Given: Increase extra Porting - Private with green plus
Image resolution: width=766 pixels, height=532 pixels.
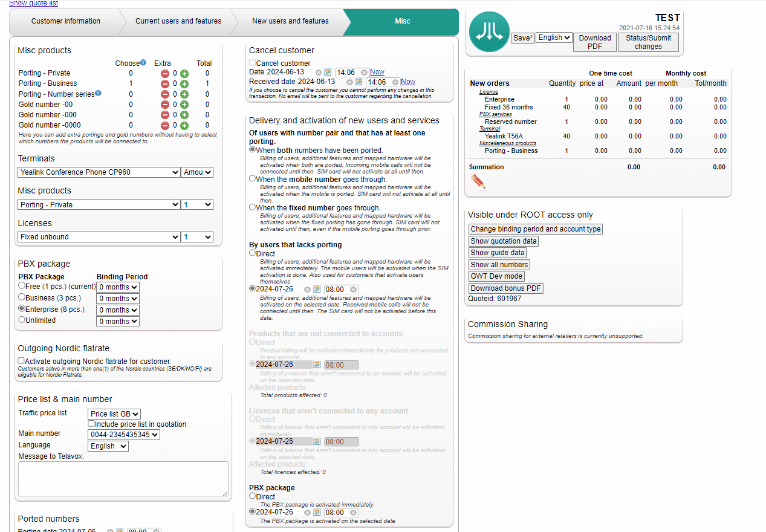Looking at the screenshot, I should tap(184, 73).
